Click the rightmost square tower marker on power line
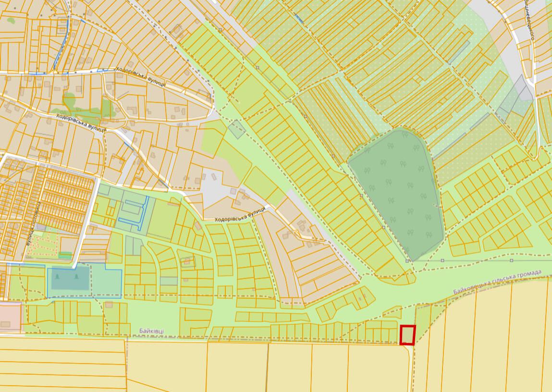Viewport: 552px width, 392px height. click(x=511, y=260)
